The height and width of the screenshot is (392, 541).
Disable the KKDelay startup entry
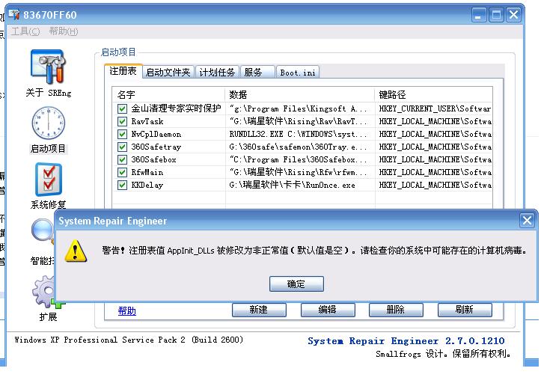point(122,186)
